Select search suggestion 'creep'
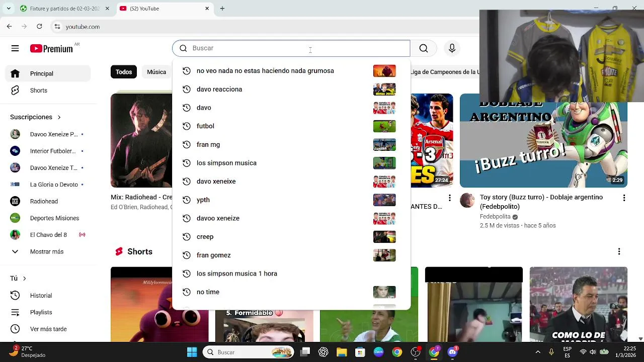The width and height of the screenshot is (644, 362). click(x=291, y=237)
